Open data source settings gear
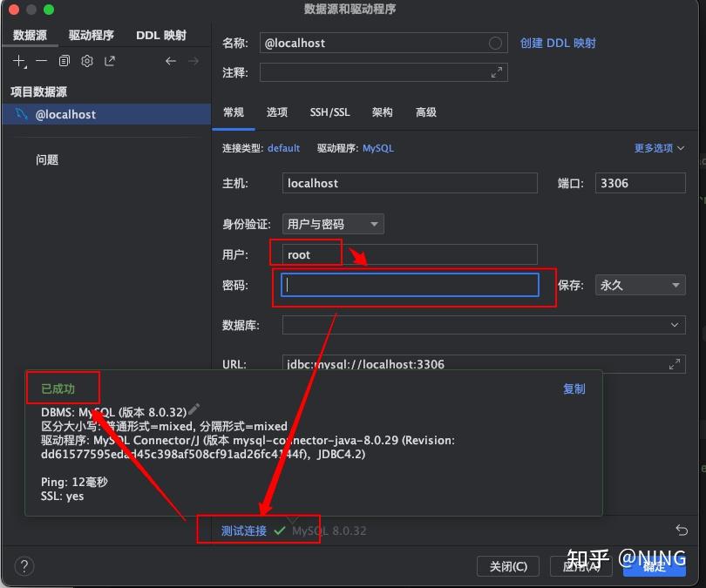 point(87,61)
